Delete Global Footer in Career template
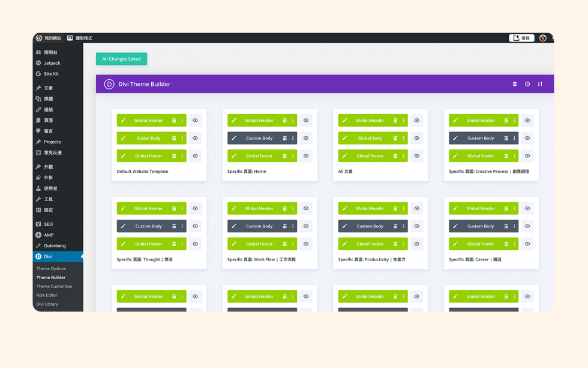The height and width of the screenshot is (368, 588). coord(506,244)
